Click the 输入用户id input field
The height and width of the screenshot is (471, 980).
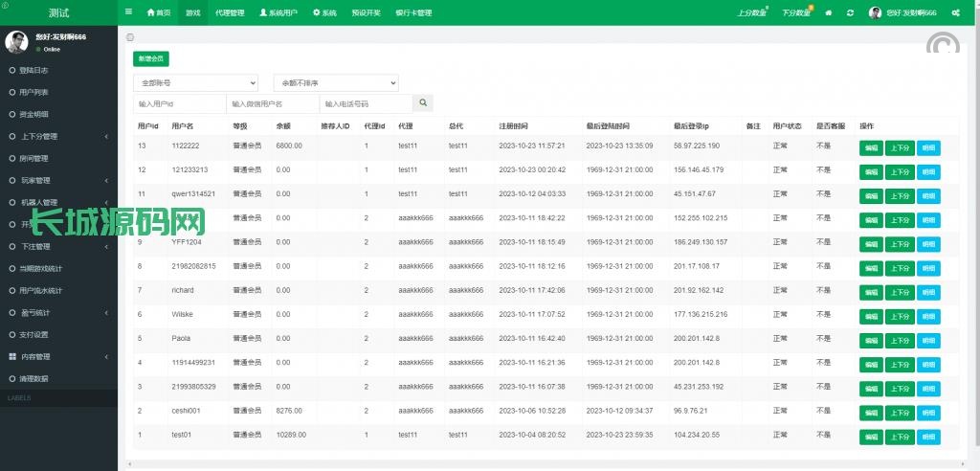point(179,103)
